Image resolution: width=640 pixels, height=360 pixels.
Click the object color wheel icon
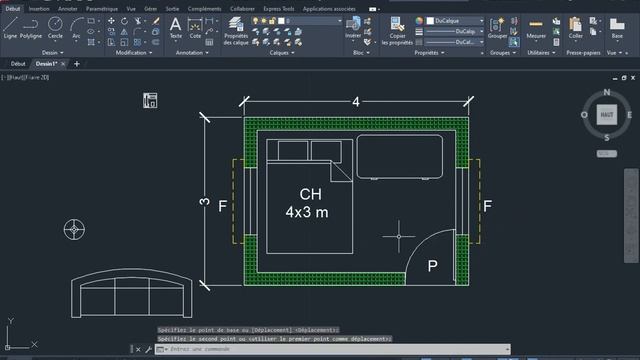pos(419,21)
